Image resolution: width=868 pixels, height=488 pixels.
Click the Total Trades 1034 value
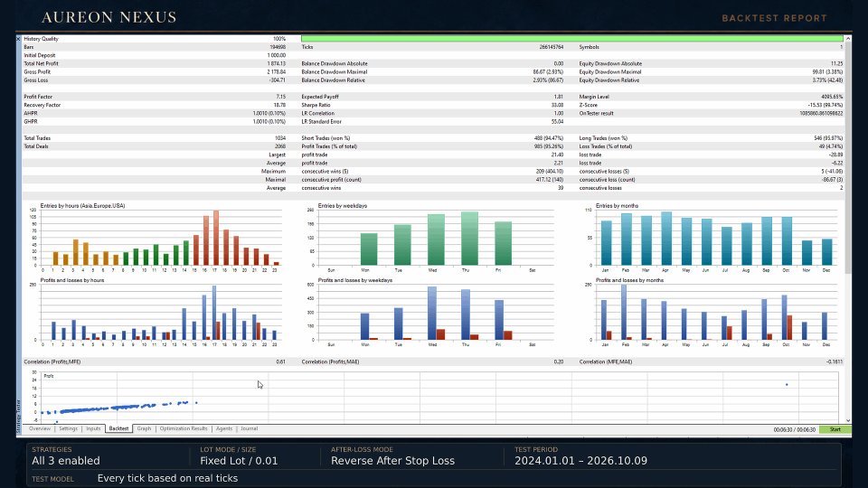[x=280, y=138]
